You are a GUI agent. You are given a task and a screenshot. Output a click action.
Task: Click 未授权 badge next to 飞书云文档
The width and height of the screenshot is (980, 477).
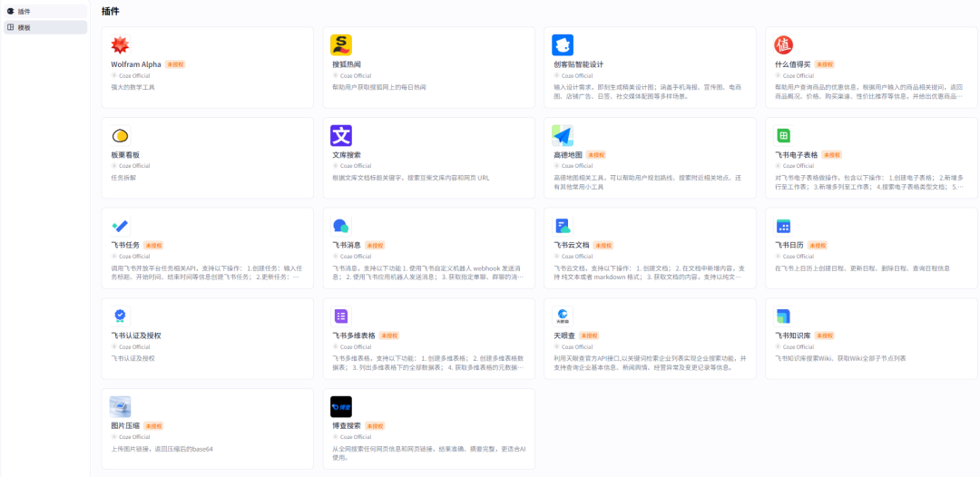point(603,246)
